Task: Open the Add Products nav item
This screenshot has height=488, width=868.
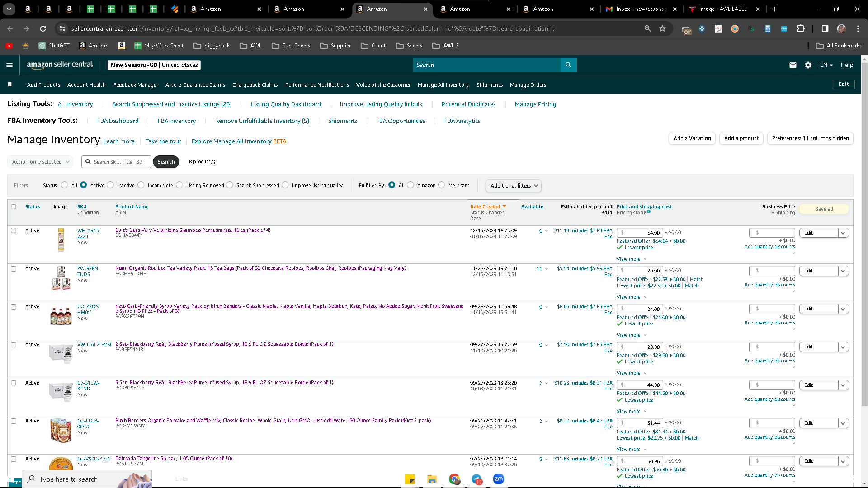Action: pos(43,85)
